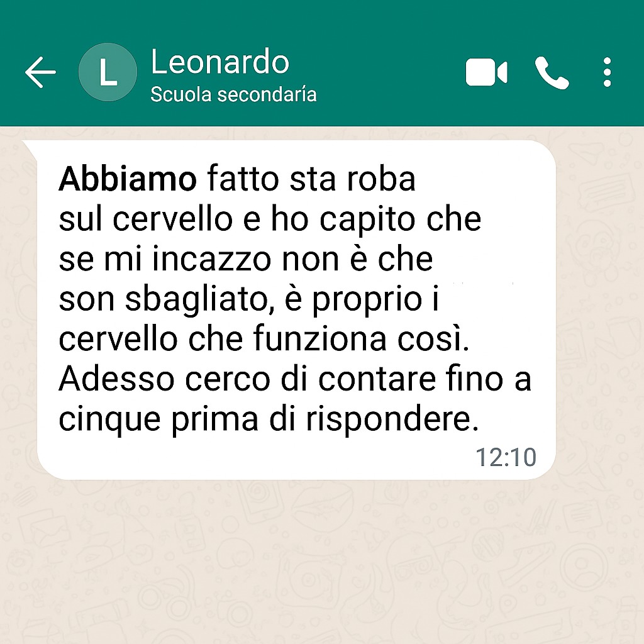
Task: Click the message bubble's pointed tail corner
Action: tap(29, 146)
